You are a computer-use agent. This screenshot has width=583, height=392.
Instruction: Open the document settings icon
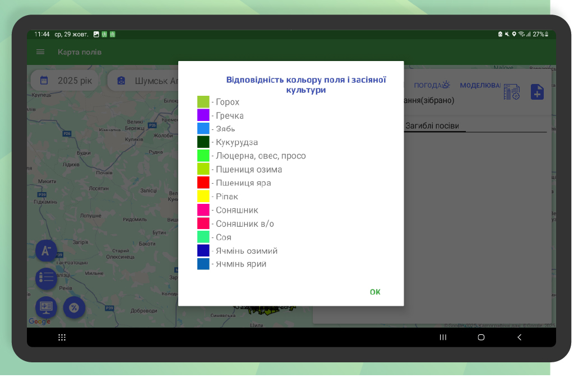511,92
